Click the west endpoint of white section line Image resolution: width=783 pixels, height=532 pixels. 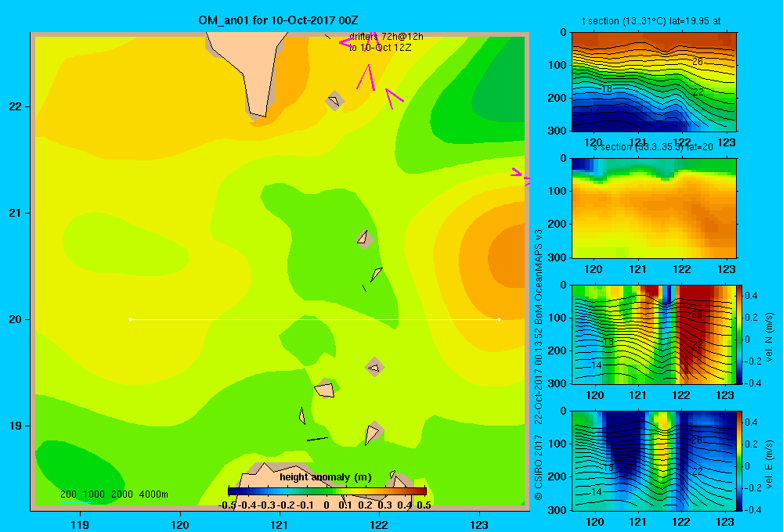click(x=130, y=319)
